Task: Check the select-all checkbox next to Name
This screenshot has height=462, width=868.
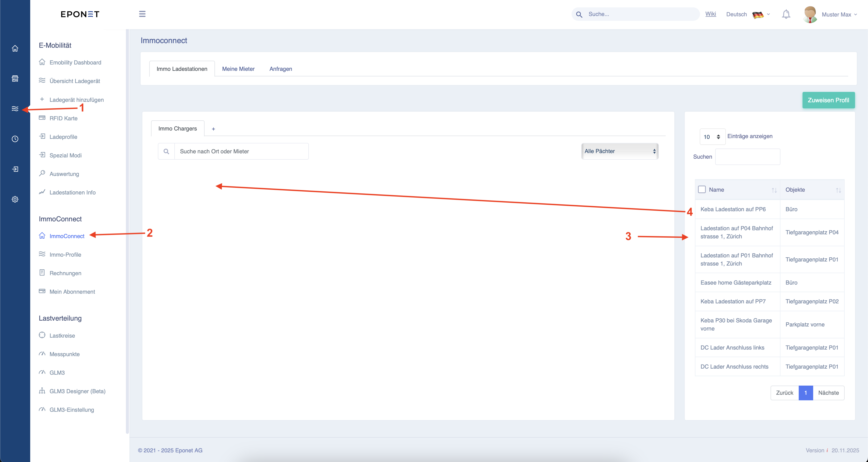Action: [702, 189]
